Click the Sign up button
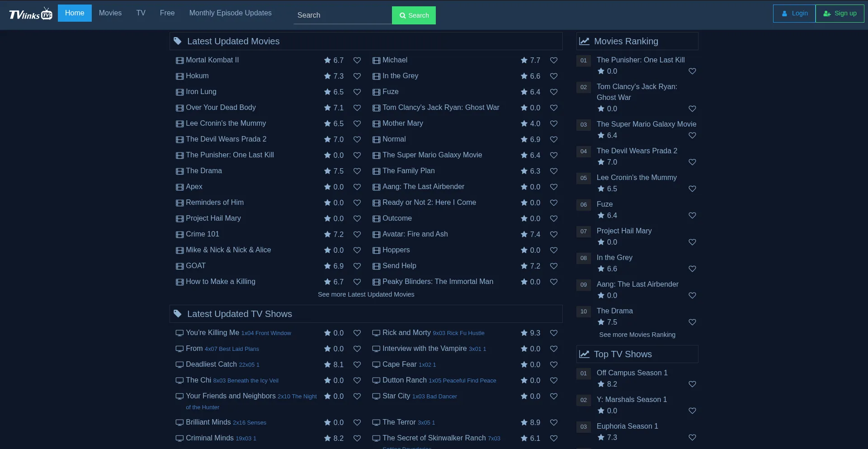This screenshot has height=449, width=868. pos(840,14)
